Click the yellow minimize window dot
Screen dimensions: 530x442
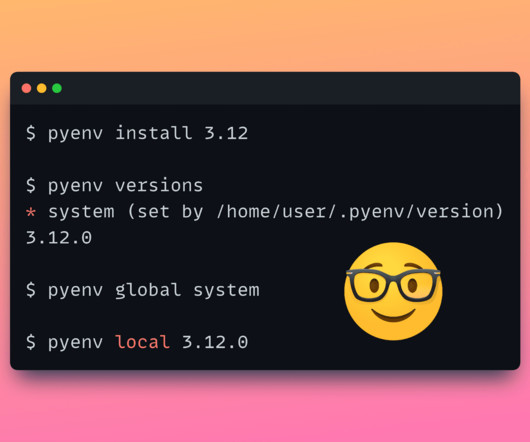click(x=42, y=88)
